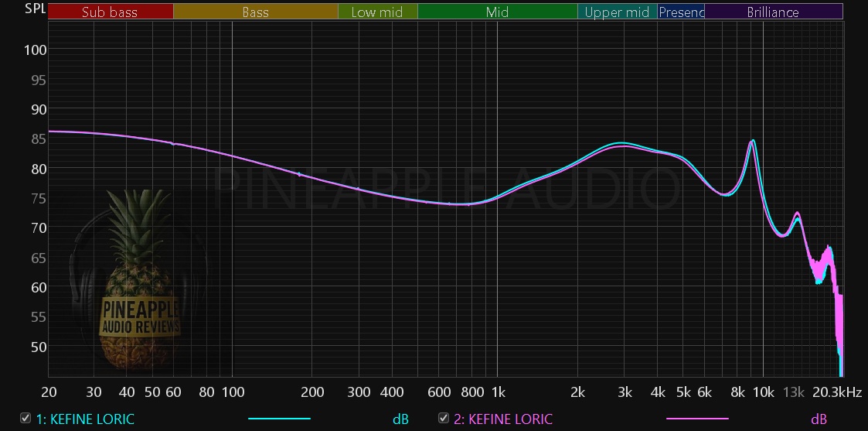The image size is (868, 431).
Task: Select the cyan '1: KEFINE LORIC' legend label
Action: point(85,419)
